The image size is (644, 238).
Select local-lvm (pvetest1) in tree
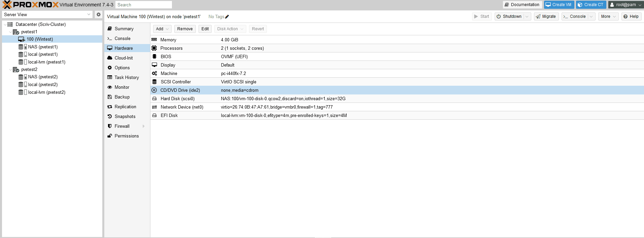[52, 62]
